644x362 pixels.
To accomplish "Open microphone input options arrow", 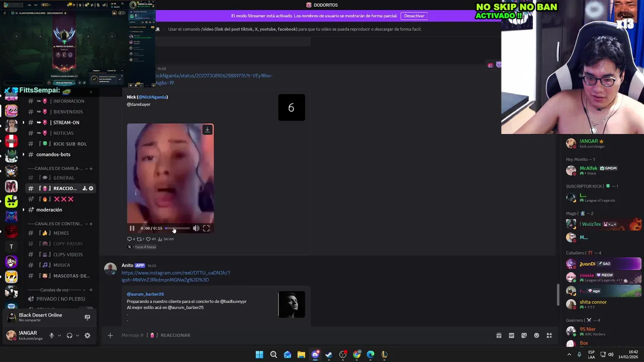I will tap(59, 335).
